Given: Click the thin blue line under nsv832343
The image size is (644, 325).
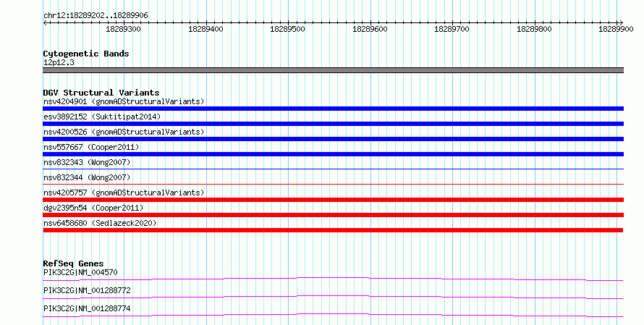Looking at the screenshot, I should pyautogui.click(x=333, y=169).
